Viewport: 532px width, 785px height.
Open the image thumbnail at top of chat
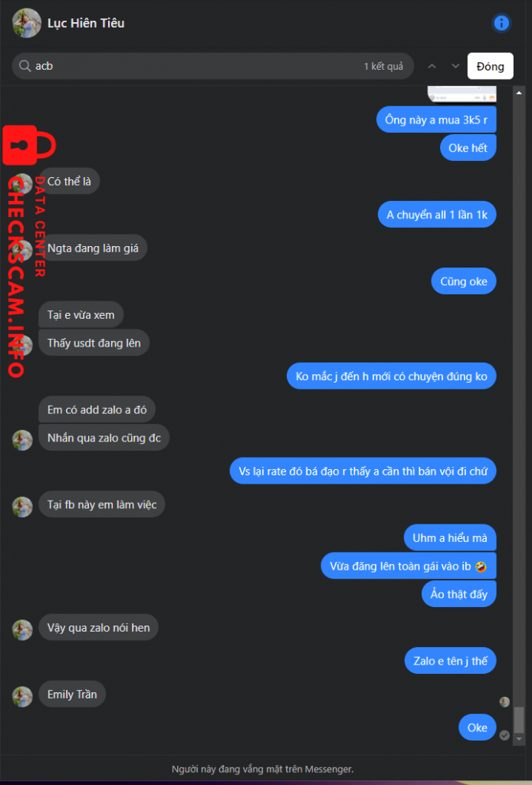[x=461, y=94]
